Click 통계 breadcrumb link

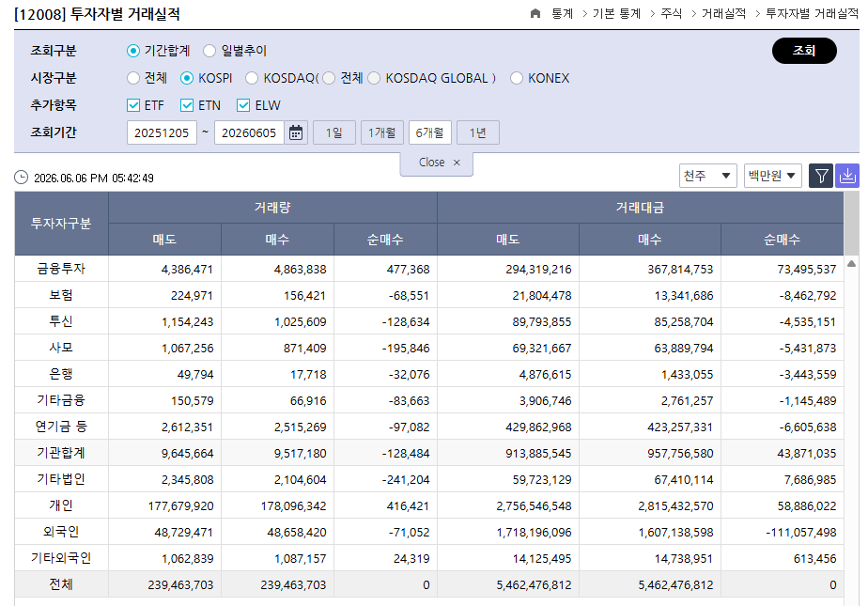[562, 13]
